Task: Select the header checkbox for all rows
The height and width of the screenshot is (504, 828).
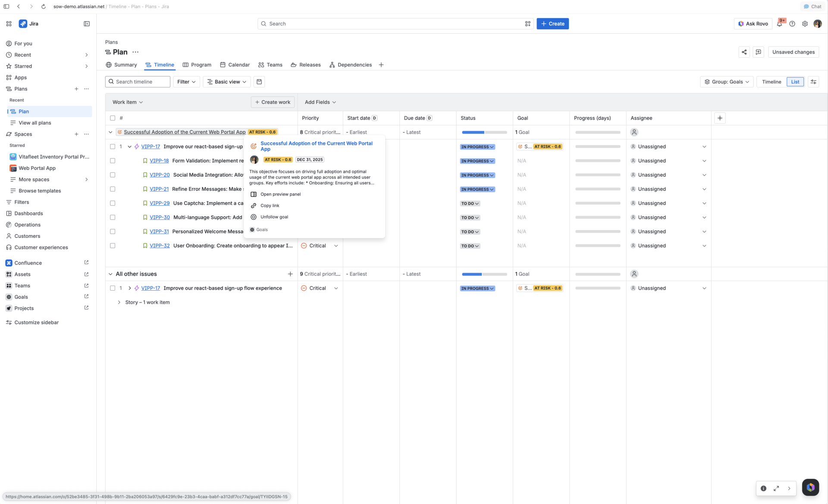Action: click(x=113, y=118)
